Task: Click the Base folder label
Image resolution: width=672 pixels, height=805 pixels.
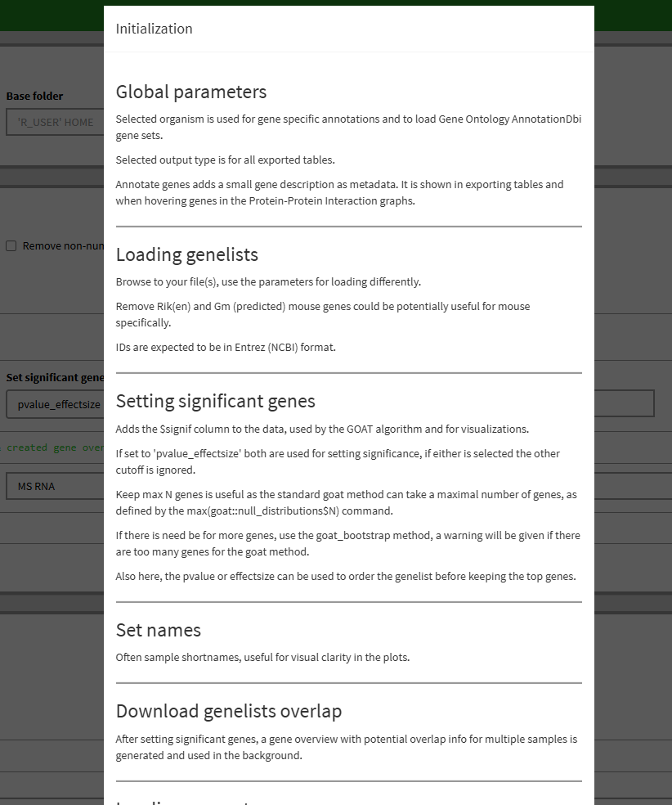Action: tap(34, 96)
